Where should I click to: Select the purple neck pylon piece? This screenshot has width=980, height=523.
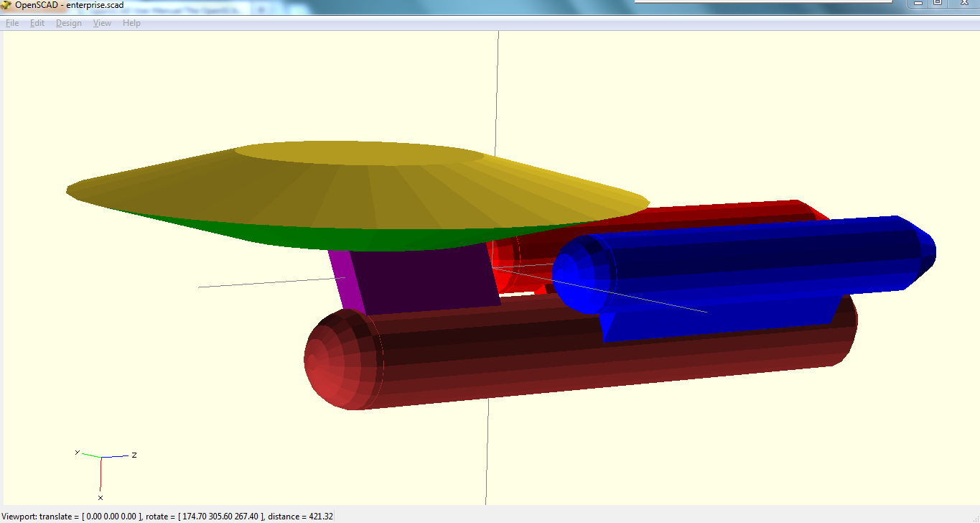pyautogui.click(x=416, y=277)
